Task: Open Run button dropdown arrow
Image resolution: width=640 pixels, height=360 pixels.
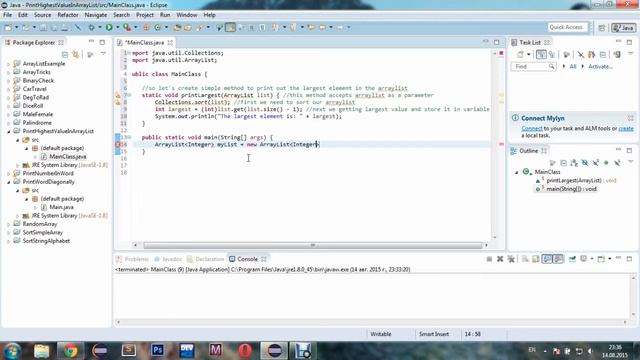Action: coord(118,27)
